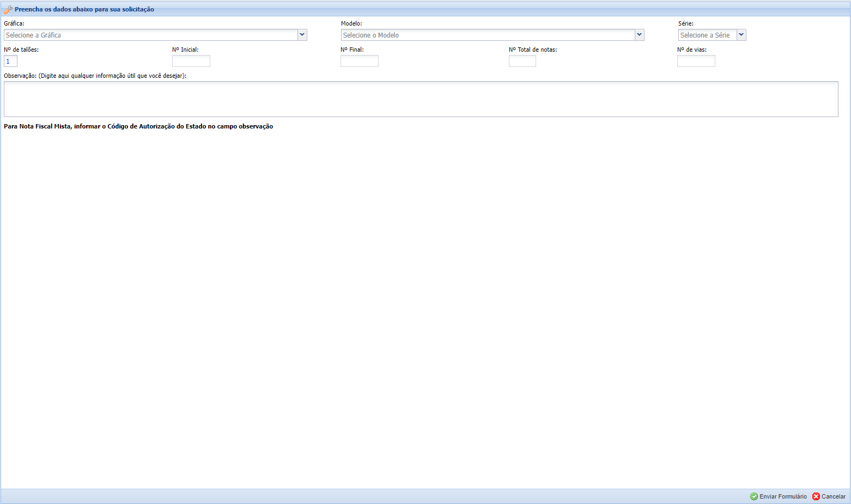851x504 pixels.
Task: Click the 'Selecione o Modelo' combo field
Action: click(x=488, y=35)
